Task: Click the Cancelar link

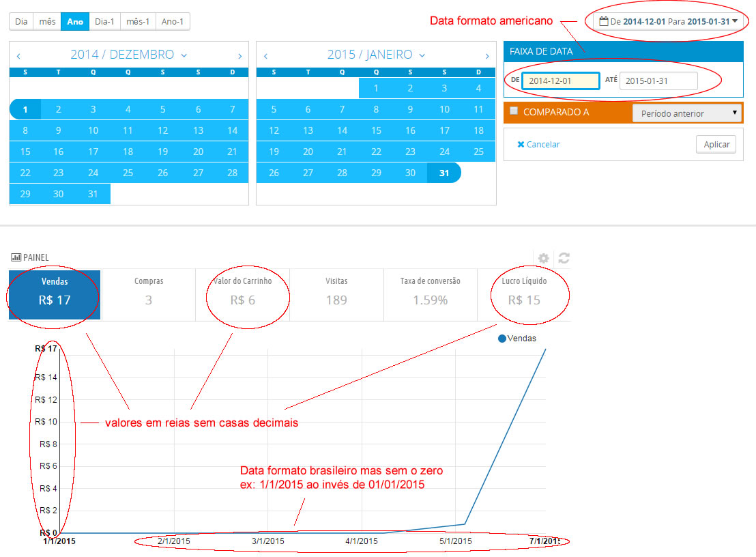Action: pyautogui.click(x=543, y=144)
